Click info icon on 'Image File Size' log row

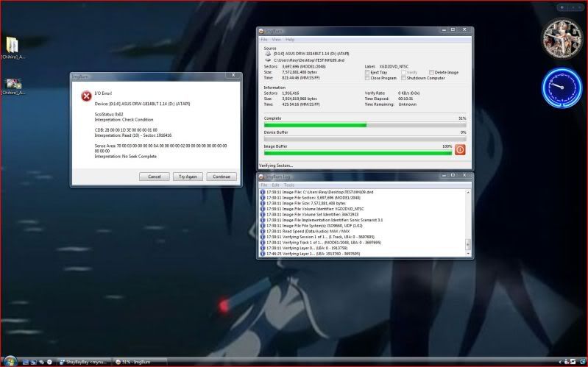[263, 203]
